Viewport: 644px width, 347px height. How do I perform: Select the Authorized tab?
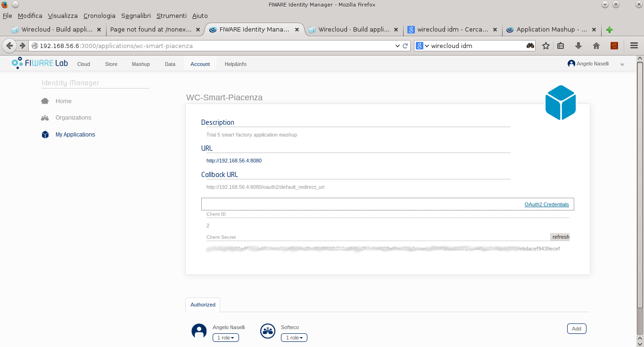coord(203,305)
